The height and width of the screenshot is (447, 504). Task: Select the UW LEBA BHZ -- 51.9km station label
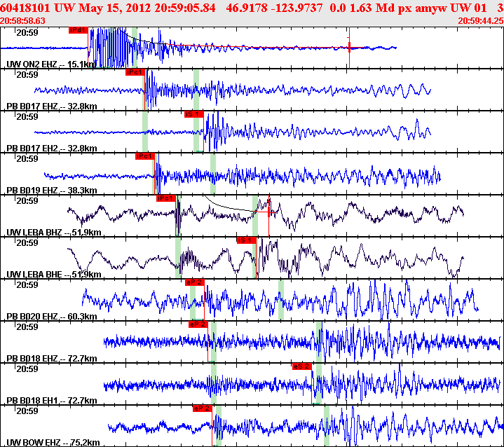pyautogui.click(x=54, y=233)
